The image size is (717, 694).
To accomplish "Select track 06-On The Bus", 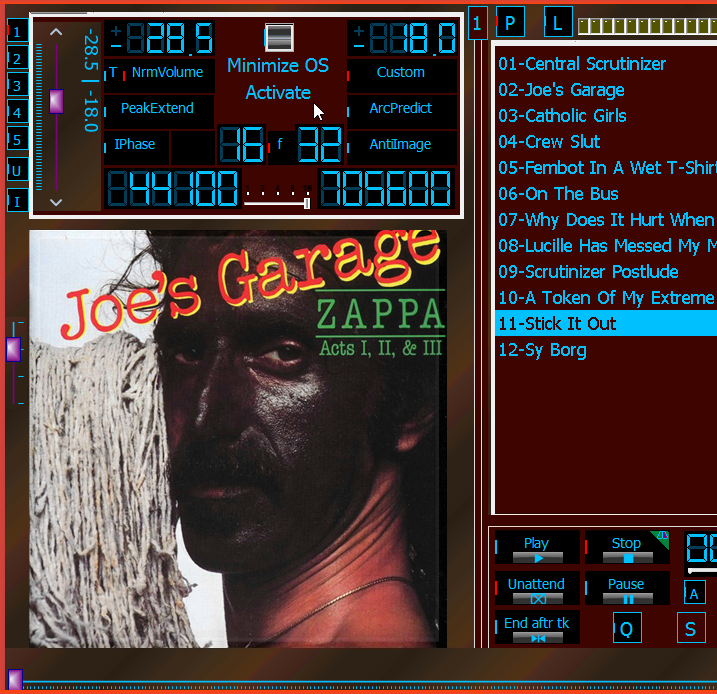I will pos(606,194).
